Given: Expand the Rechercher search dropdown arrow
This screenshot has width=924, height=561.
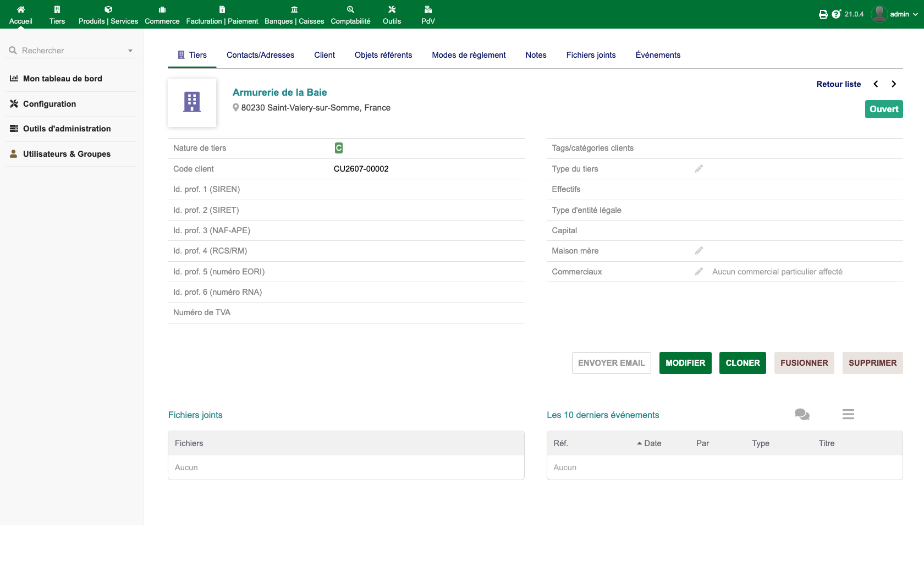Looking at the screenshot, I should point(130,51).
